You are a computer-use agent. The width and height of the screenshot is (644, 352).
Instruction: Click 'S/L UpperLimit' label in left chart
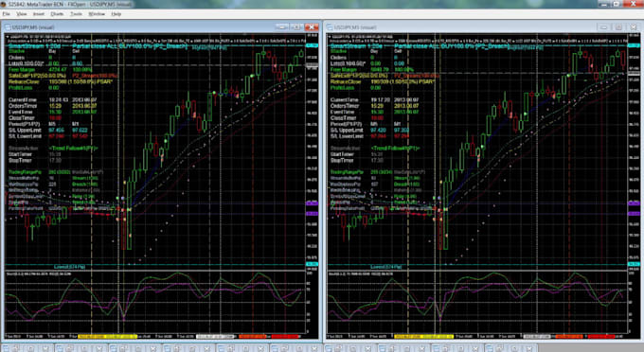pyautogui.click(x=25, y=130)
